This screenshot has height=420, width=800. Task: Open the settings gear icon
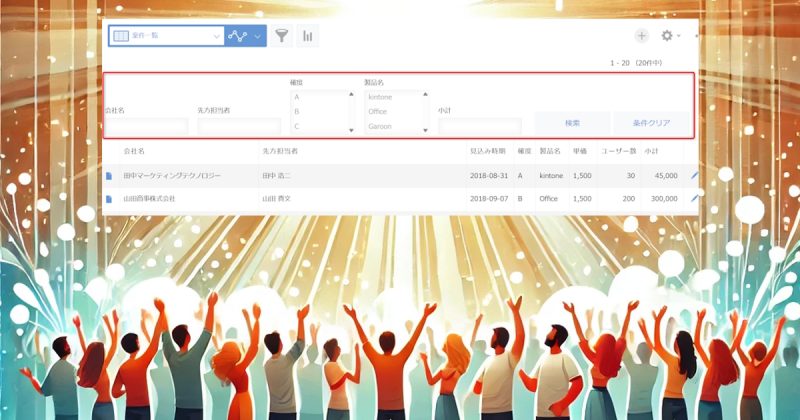[x=666, y=36]
